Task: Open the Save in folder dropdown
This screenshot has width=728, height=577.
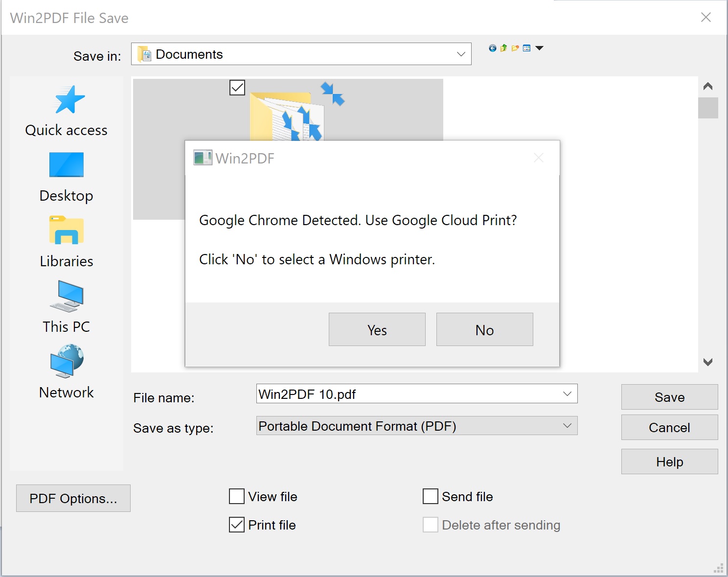Action: click(x=460, y=54)
